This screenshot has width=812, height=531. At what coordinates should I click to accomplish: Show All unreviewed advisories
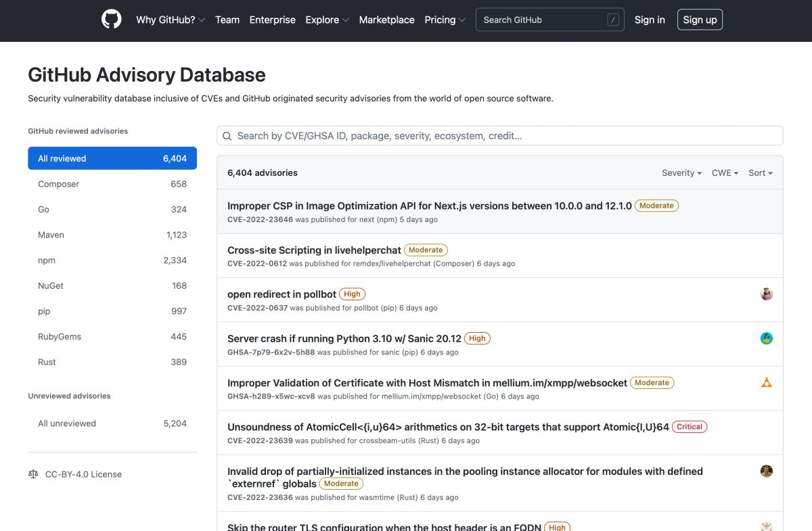(x=112, y=423)
